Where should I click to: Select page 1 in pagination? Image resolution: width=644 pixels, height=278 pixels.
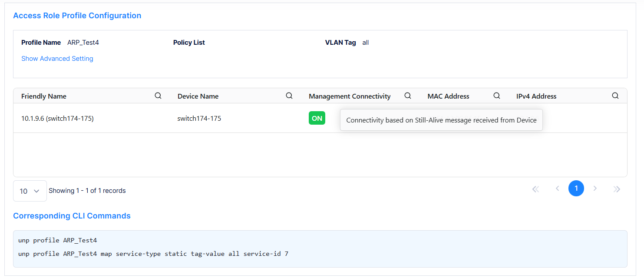coord(576,189)
